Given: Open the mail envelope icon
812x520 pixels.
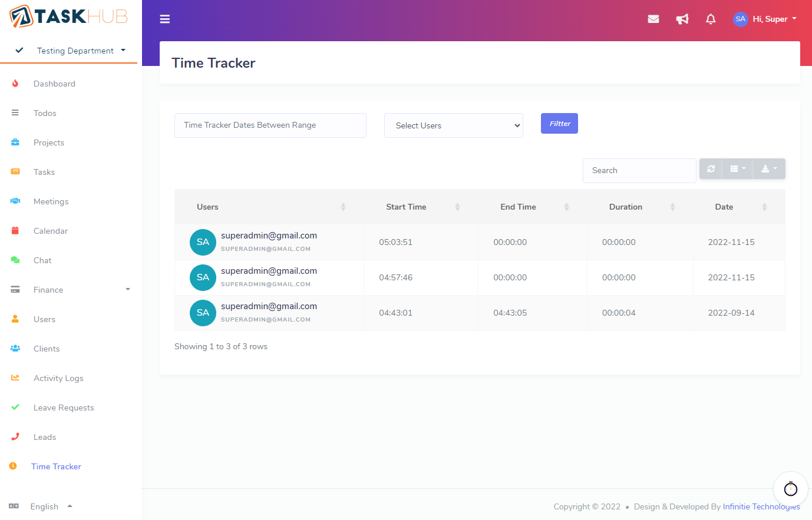Looking at the screenshot, I should click(653, 19).
